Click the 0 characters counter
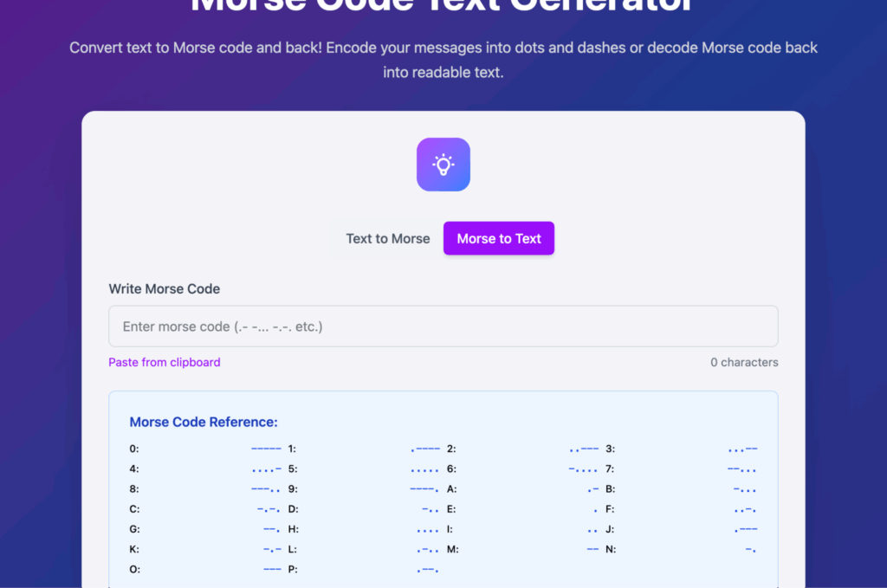This screenshot has height=588, width=887. tap(744, 363)
